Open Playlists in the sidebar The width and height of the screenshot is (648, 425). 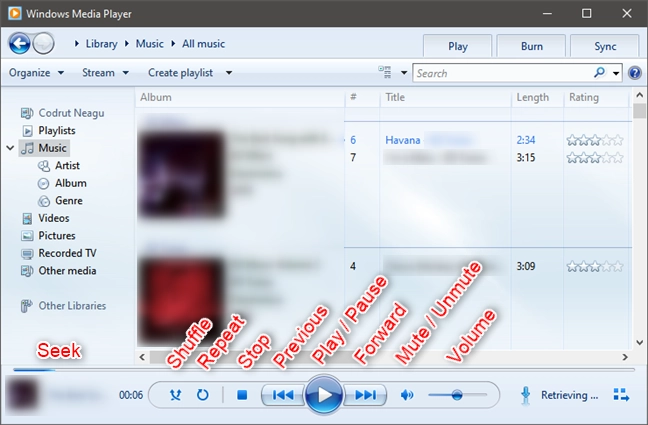coord(48,131)
